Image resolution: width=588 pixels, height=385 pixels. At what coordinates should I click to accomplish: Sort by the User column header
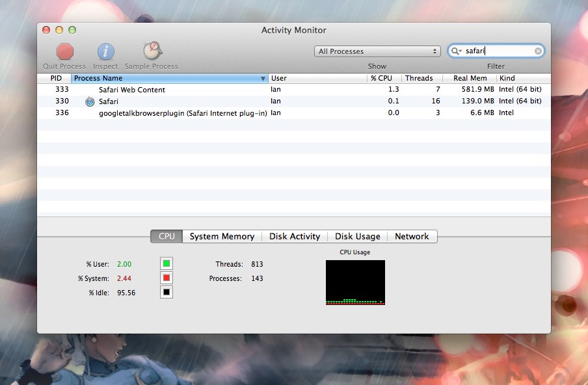click(x=317, y=78)
